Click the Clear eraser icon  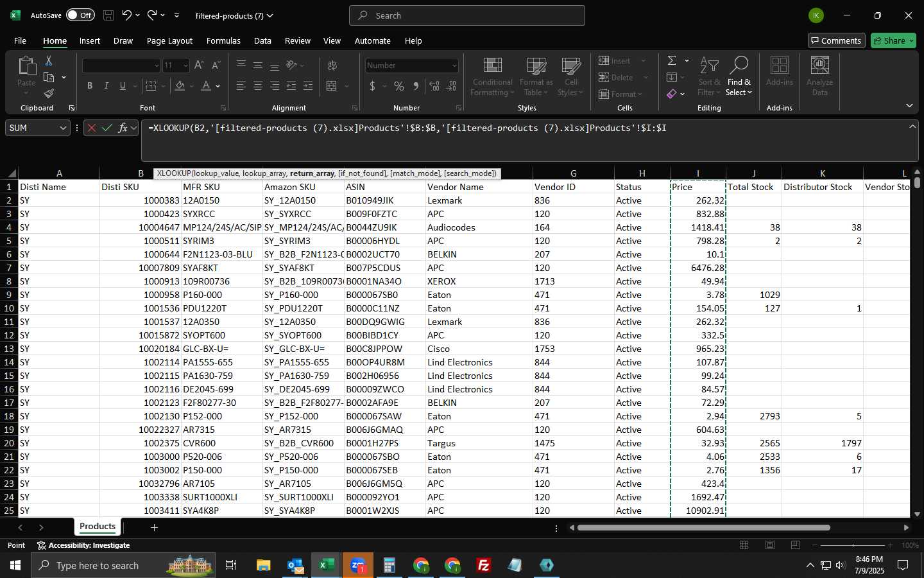click(672, 94)
